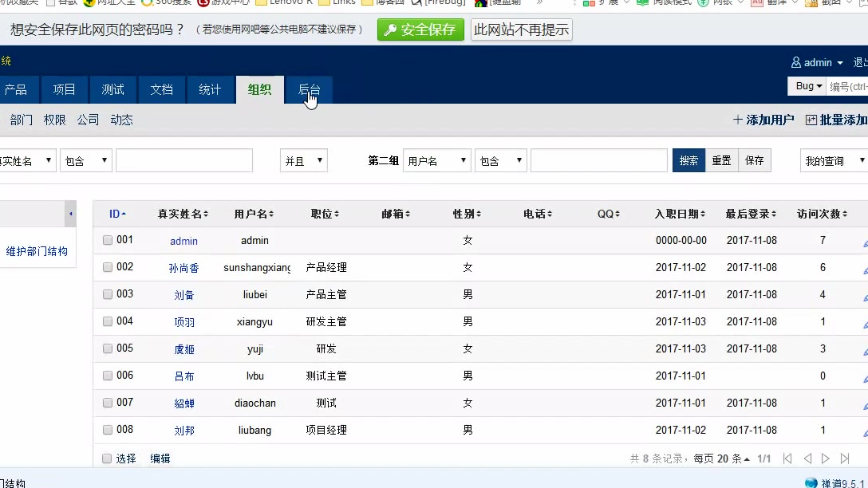Open the 孙尚香 user profile link
The image size is (868, 488).
tap(183, 269)
